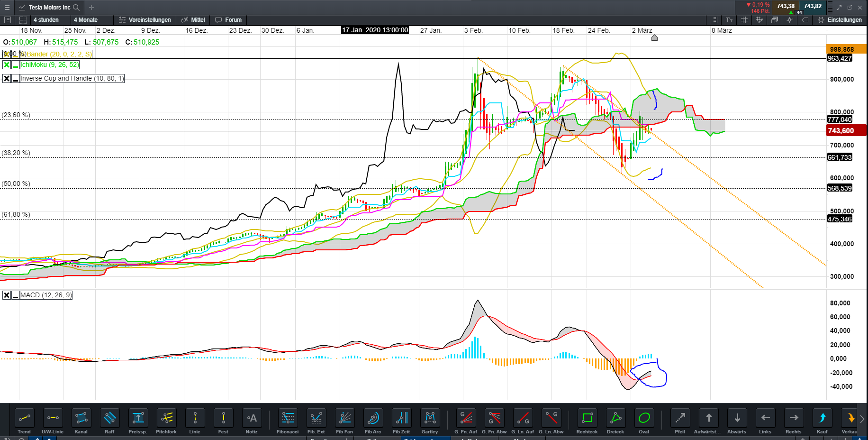Viewport: 868px width, 440px height.
Task: Expand the drawing toolbar right arrow
Action: point(862,419)
